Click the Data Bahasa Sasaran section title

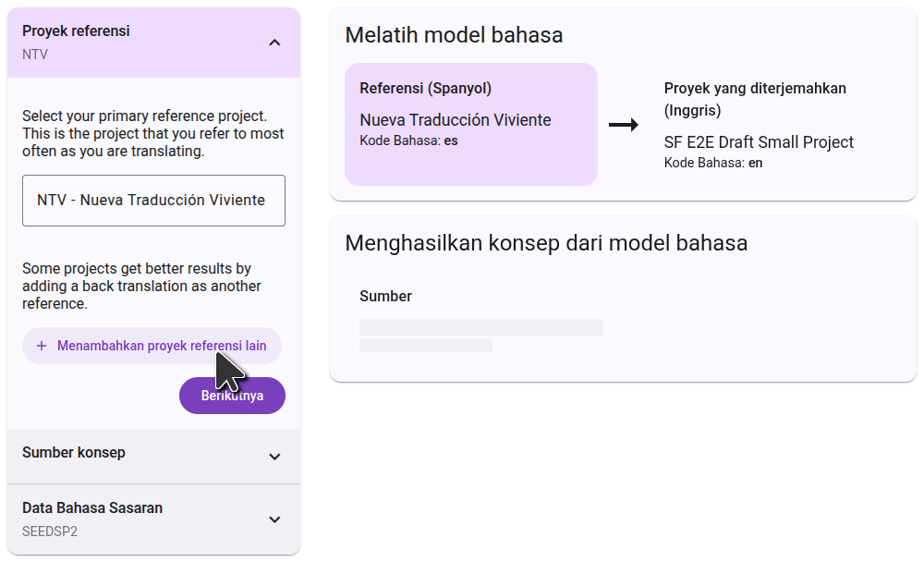pyautogui.click(x=92, y=508)
